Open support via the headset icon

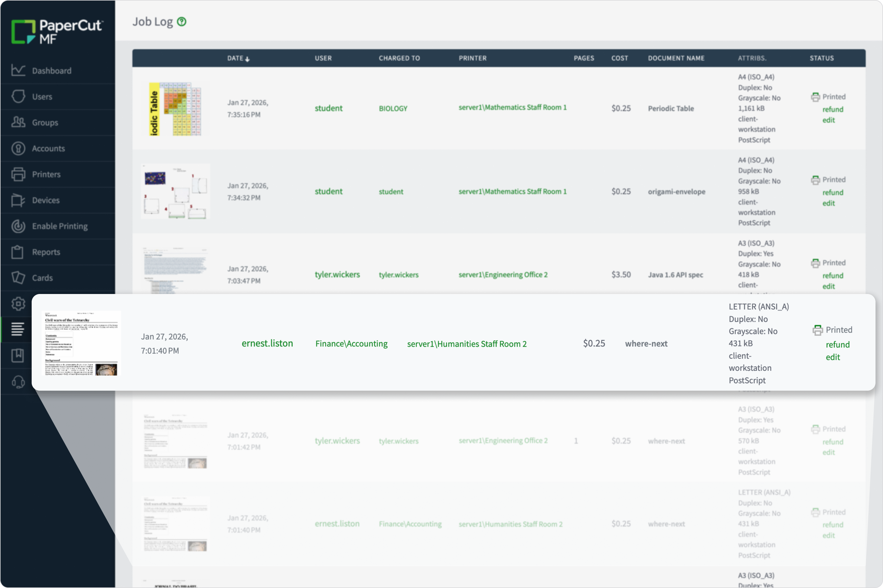[18, 382]
